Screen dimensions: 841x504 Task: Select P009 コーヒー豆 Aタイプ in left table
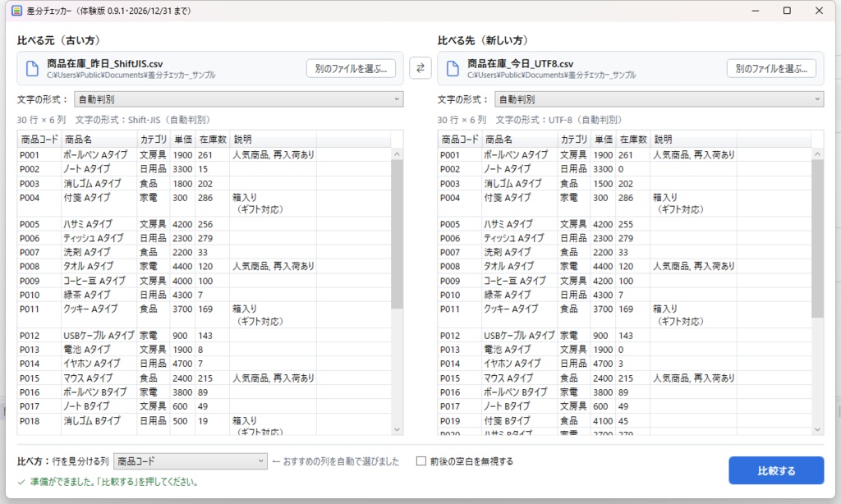pos(205,281)
